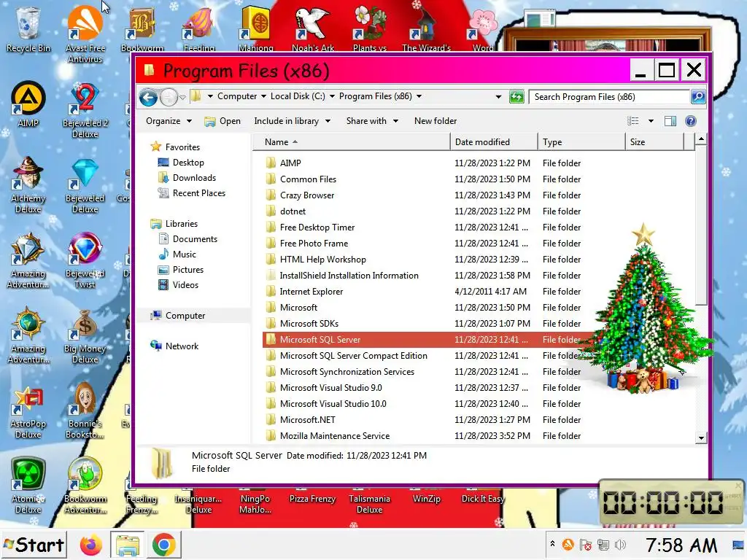Click the Size column header
Screen dimensions: 747x560
click(x=654, y=142)
